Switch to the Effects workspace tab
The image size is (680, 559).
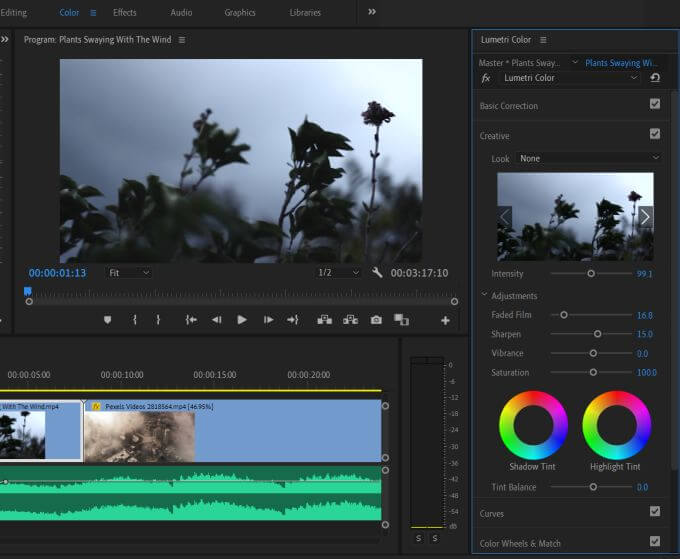(125, 13)
